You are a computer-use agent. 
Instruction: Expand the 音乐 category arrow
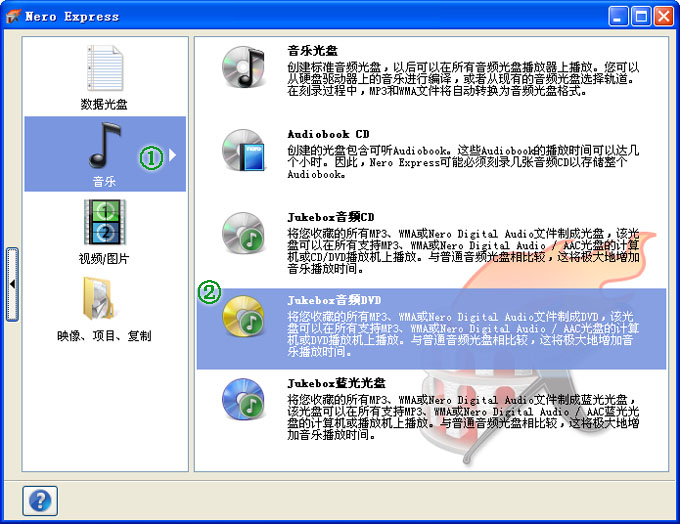[173, 156]
